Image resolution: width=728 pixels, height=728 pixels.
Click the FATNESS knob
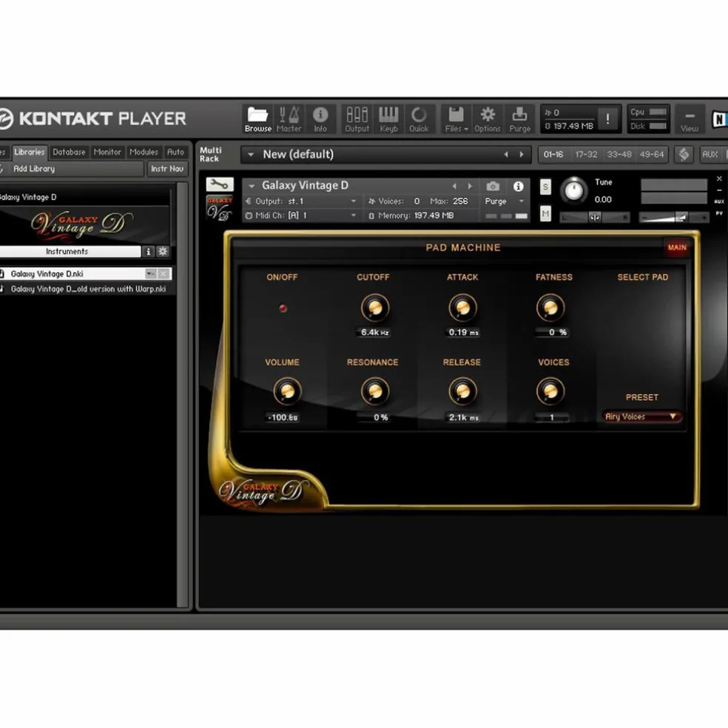tap(550, 308)
